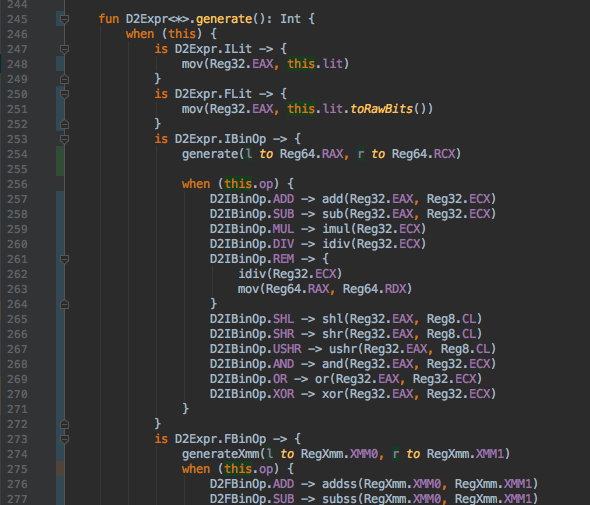Click the toRawBits function call
This screenshot has height=505, width=590.
(x=382, y=109)
